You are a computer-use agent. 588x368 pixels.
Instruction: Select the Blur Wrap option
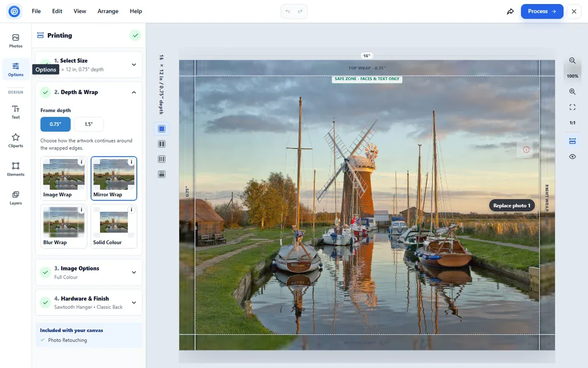64,226
